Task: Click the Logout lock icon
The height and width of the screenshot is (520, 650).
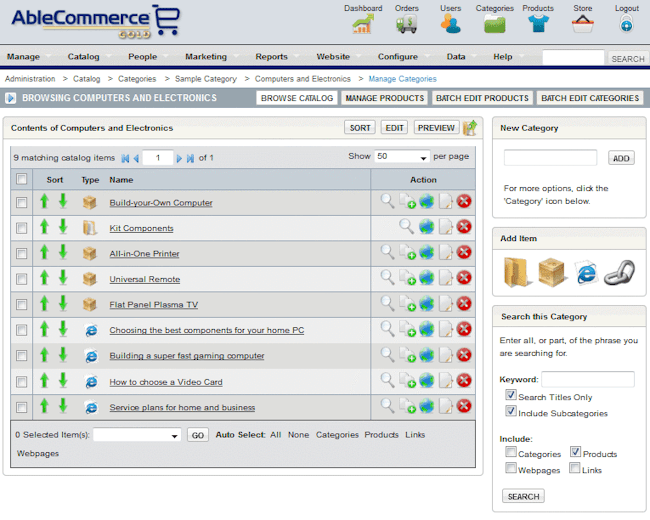Action: pyautogui.click(x=626, y=24)
